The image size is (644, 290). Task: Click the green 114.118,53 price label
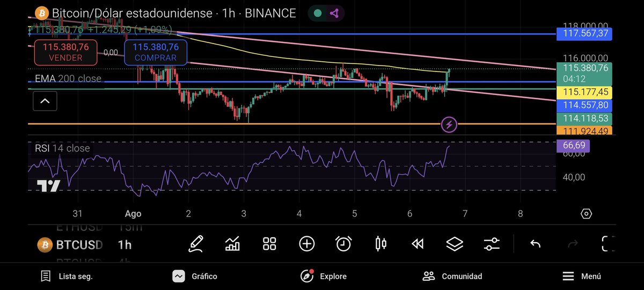pyautogui.click(x=584, y=118)
